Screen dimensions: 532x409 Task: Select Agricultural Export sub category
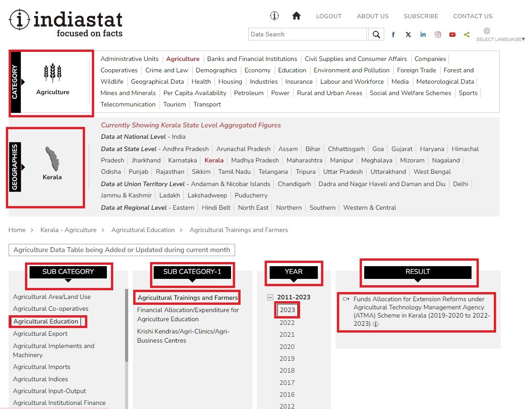pyautogui.click(x=40, y=333)
